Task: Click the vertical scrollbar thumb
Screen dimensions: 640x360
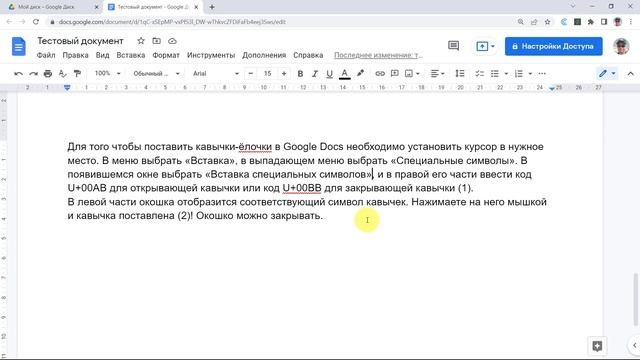Action: (x=635, y=300)
